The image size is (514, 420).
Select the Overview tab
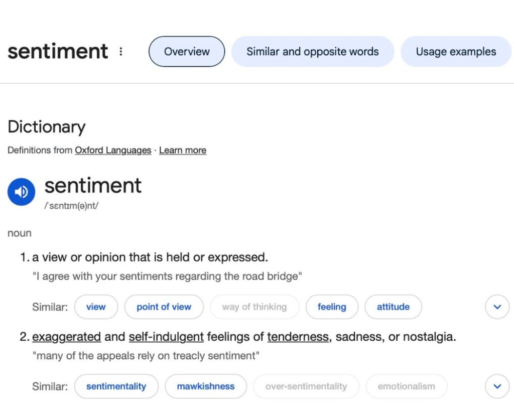point(187,52)
